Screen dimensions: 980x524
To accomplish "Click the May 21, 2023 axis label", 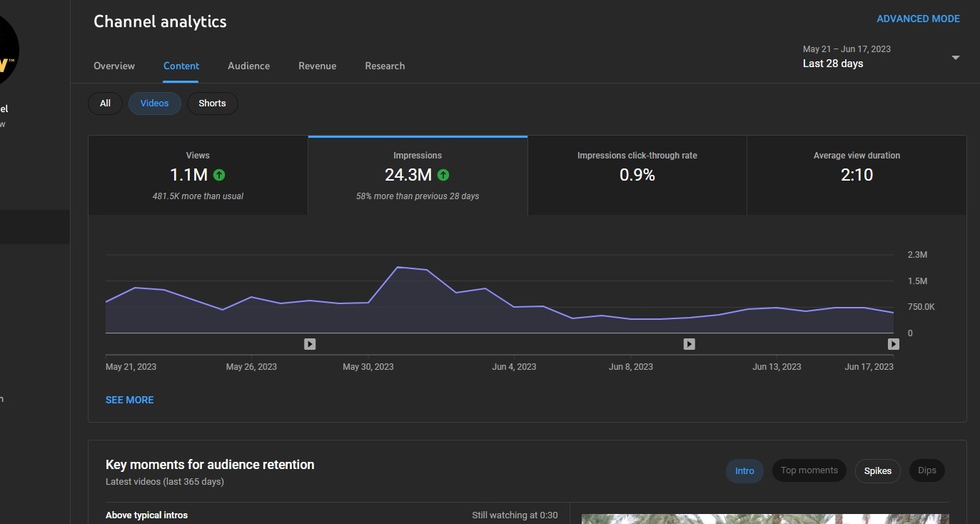I will 131,367.
